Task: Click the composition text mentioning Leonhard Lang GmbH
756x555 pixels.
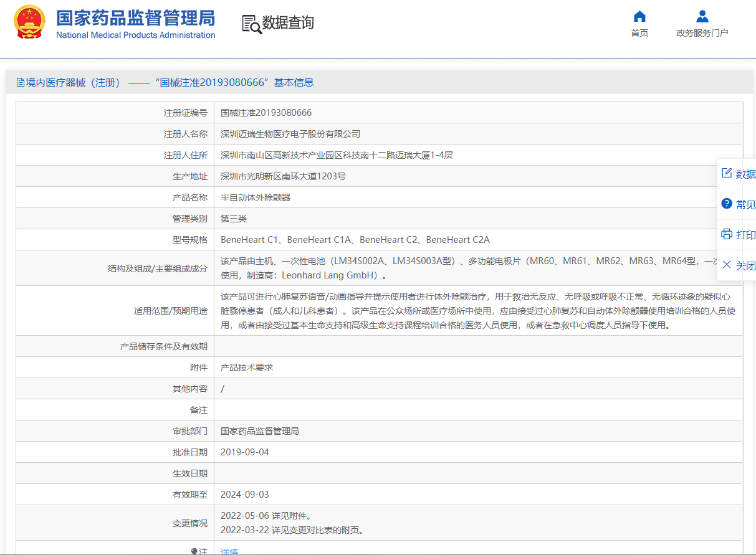Action: click(479, 268)
